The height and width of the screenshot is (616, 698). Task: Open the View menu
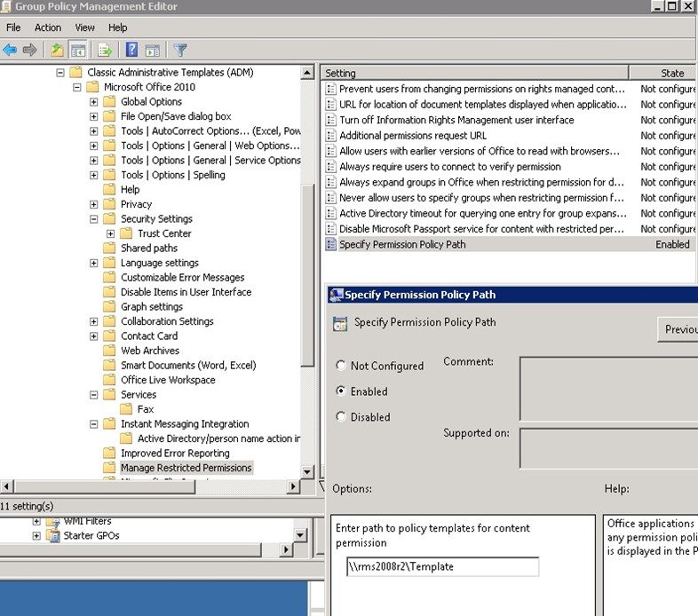(x=85, y=28)
